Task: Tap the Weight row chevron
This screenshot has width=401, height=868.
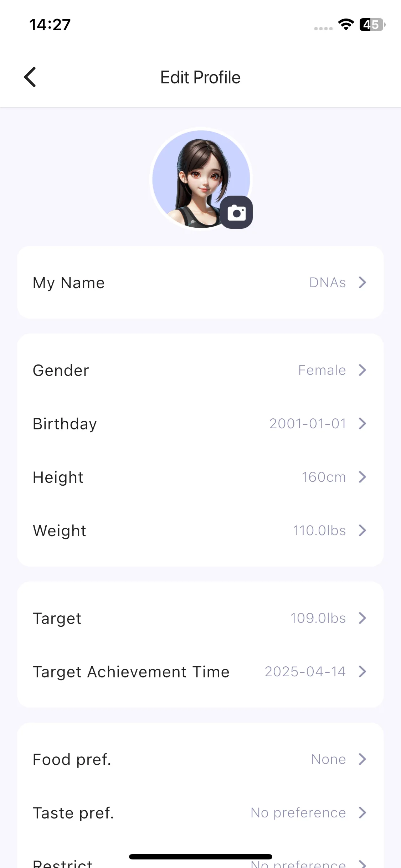Action: [363, 530]
